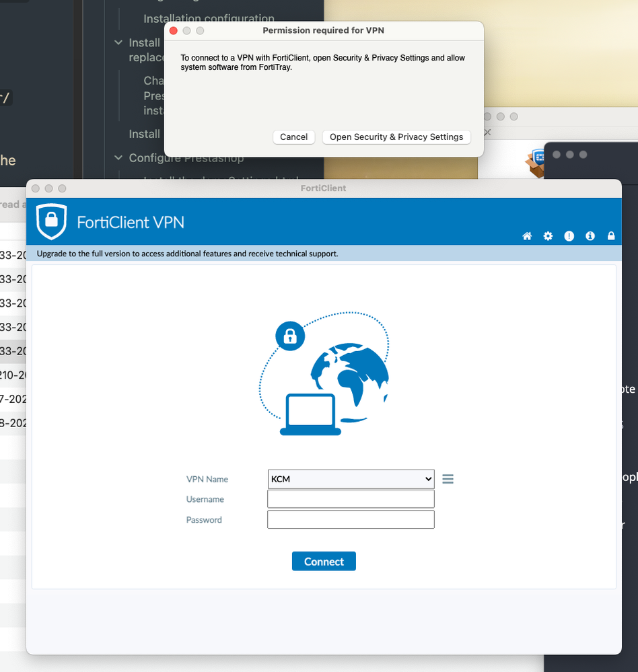Click the notifications exclamation icon
This screenshot has width=638, height=672.
point(569,235)
